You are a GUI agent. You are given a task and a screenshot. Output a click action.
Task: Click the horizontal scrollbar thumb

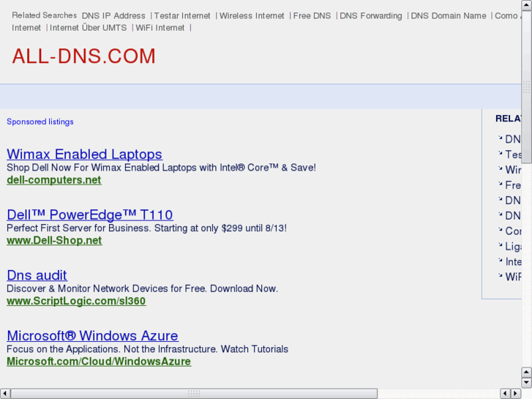pyautogui.click(x=194, y=393)
